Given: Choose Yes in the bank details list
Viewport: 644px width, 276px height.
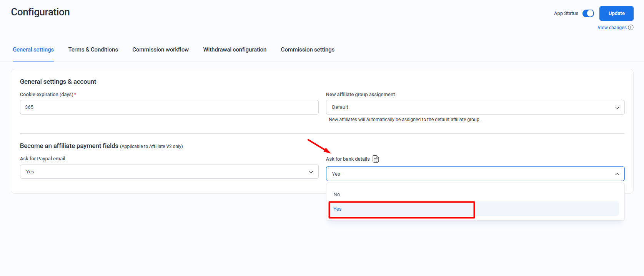Looking at the screenshot, I should click(x=338, y=209).
